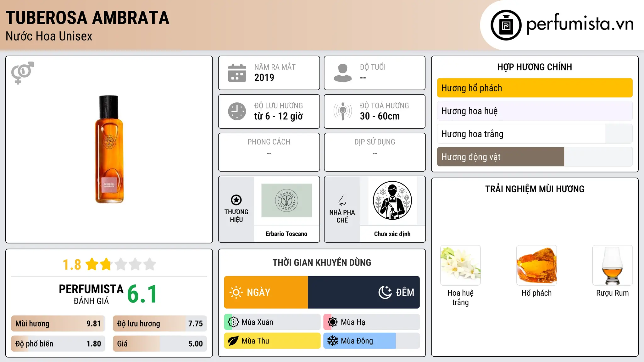Screen dimensions: 644x362
Task: Click the Rượu Rum note label
Action: [613, 293]
